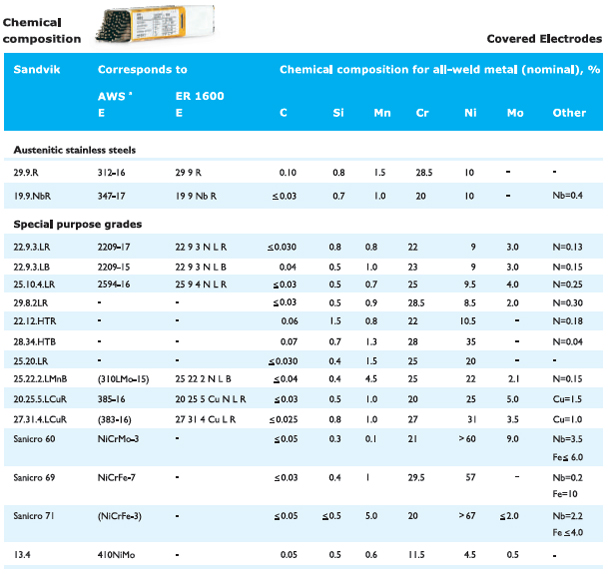Click the 'NiCrFe-7' AWS cell
The image size is (608, 574).
[x=117, y=477]
